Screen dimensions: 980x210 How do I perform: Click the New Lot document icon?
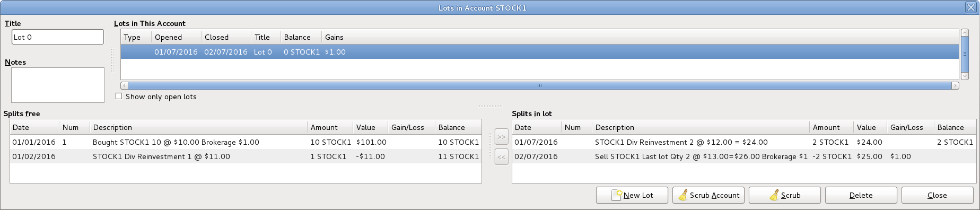click(x=617, y=195)
